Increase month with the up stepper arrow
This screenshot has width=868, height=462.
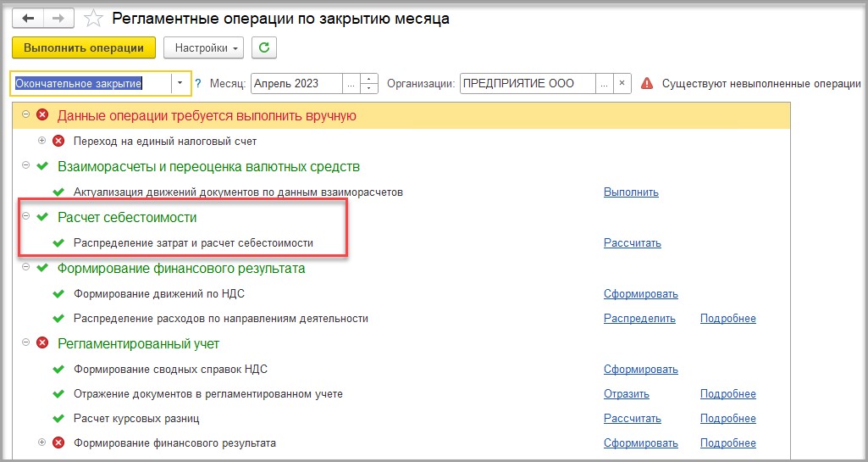point(368,79)
